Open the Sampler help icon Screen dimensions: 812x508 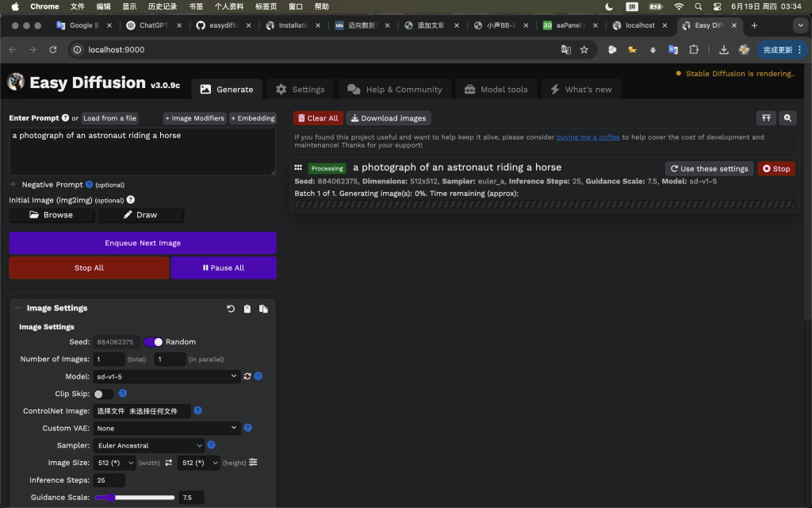click(x=211, y=444)
